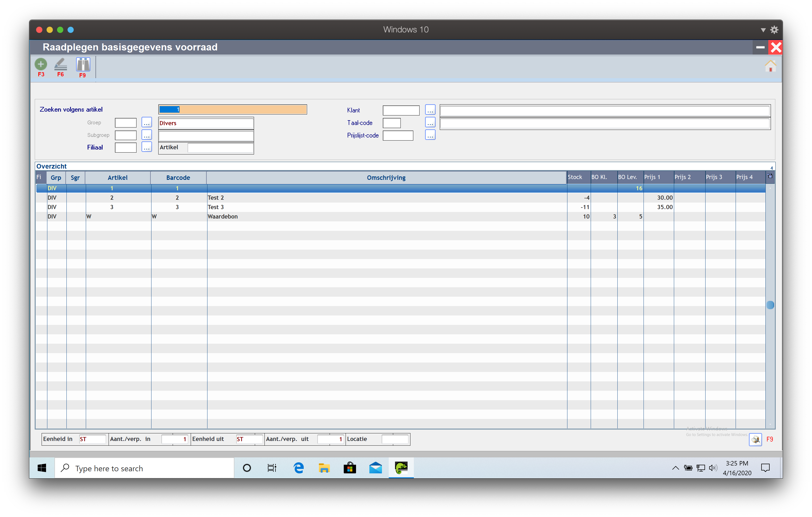Select the Waardebon row
Screen dimensions: 812x517
(x=223, y=216)
